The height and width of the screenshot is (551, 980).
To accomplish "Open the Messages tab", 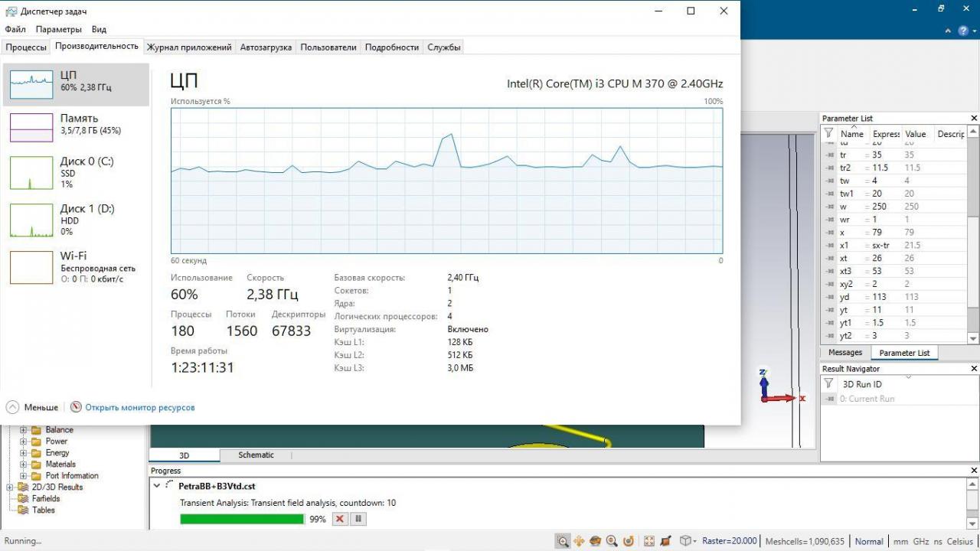I will pyautogui.click(x=845, y=353).
